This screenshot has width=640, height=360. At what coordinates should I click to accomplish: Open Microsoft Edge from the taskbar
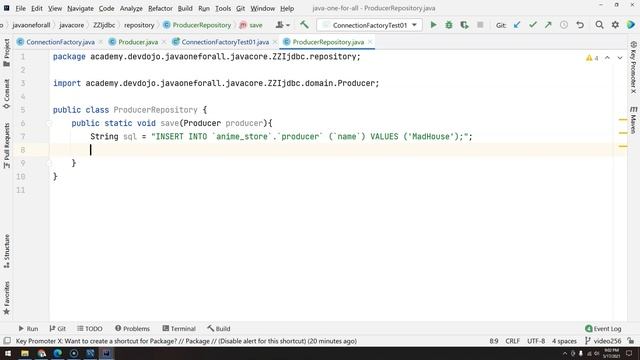58,353
